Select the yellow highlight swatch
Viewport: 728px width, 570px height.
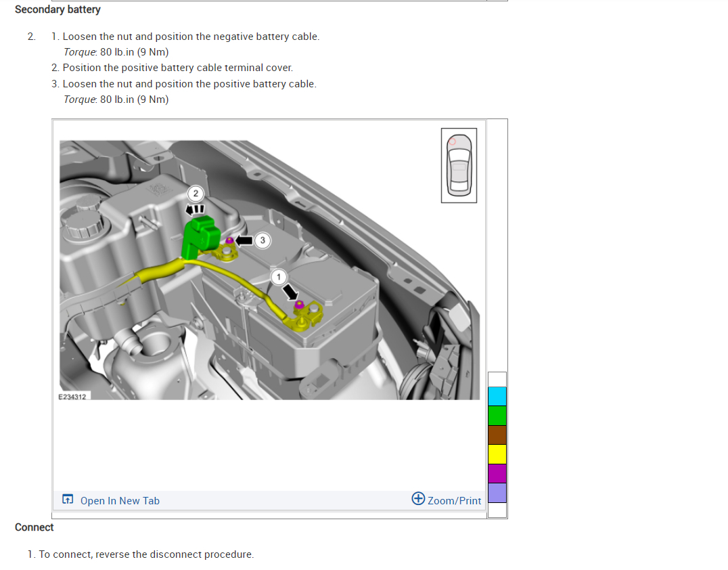click(497, 454)
